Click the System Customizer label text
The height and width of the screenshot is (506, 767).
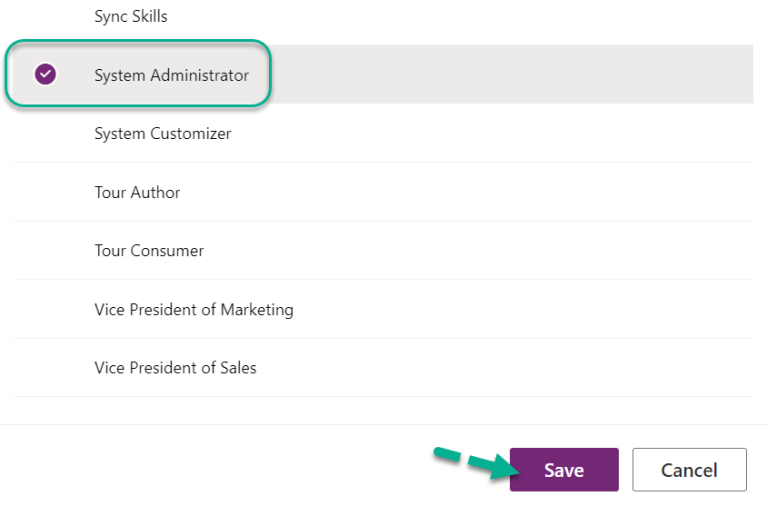pyautogui.click(x=162, y=133)
